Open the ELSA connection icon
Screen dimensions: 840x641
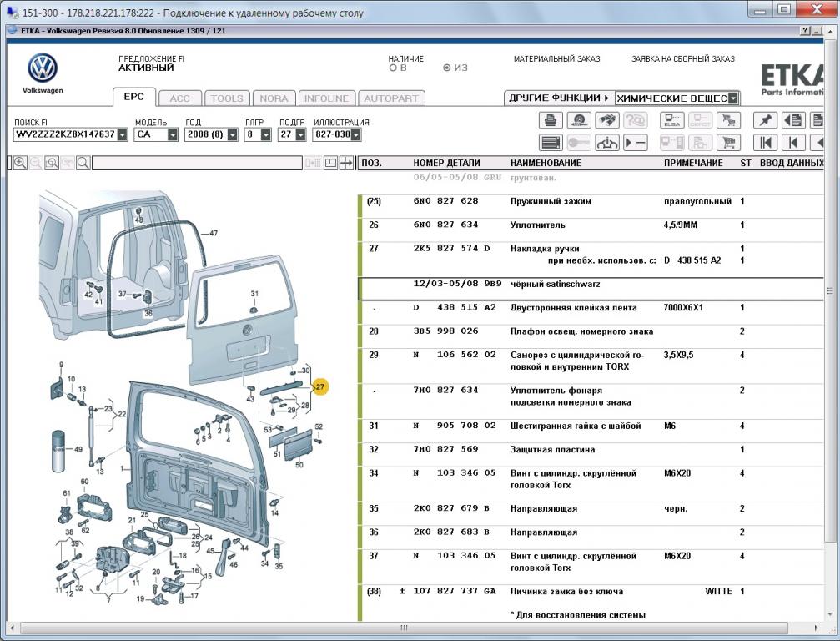(671, 120)
